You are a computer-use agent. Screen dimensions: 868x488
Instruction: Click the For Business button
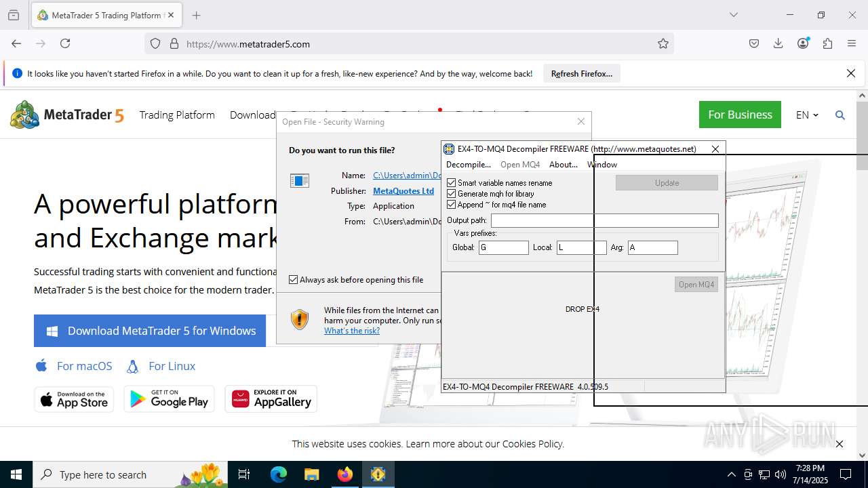[x=740, y=115]
